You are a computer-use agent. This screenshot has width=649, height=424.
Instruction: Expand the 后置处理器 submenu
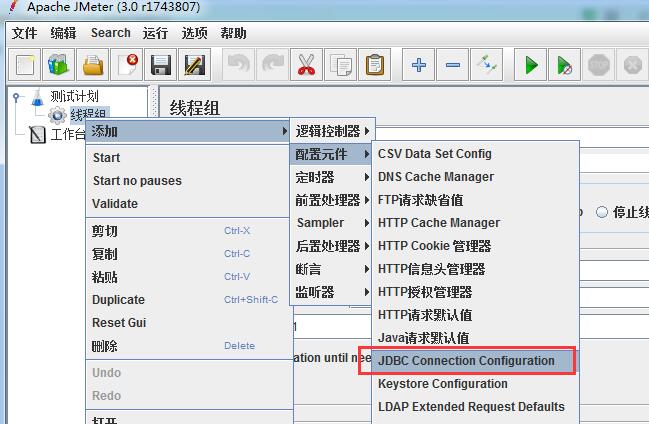(331, 246)
